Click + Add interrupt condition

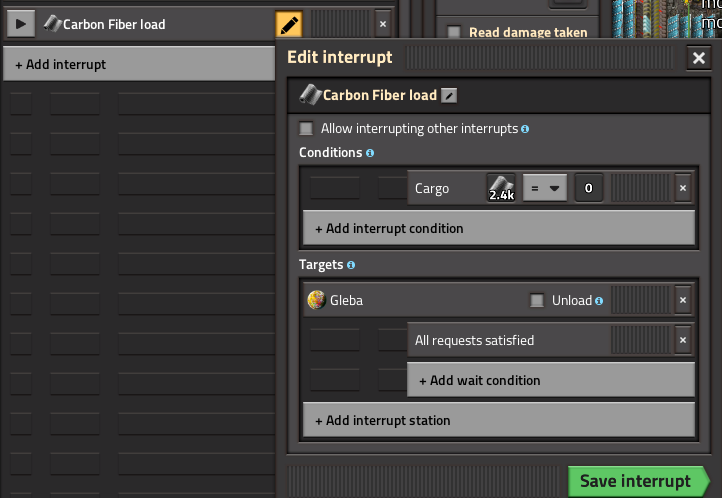[x=498, y=228]
